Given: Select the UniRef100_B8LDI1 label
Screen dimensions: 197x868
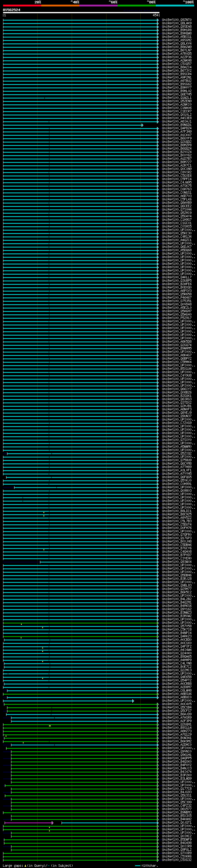Looking at the screenshot, I should [x=177, y=511].
